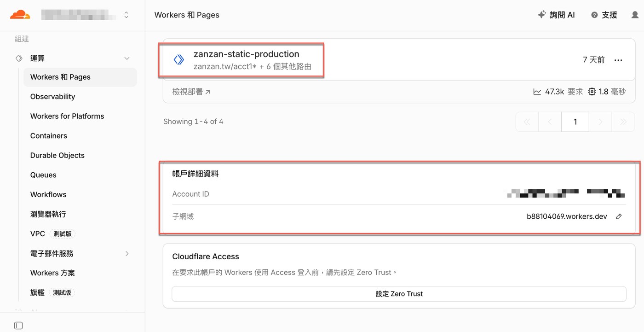Go to Containers in sidebar

49,136
